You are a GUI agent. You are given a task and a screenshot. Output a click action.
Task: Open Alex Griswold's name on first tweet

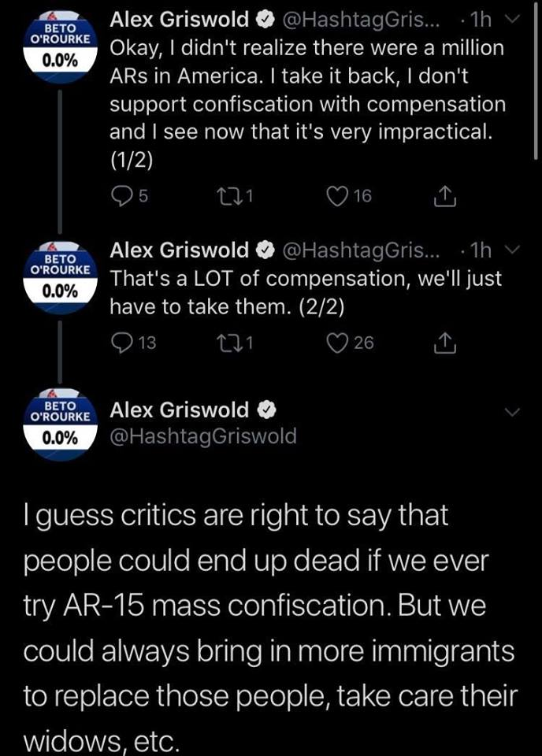point(179,20)
